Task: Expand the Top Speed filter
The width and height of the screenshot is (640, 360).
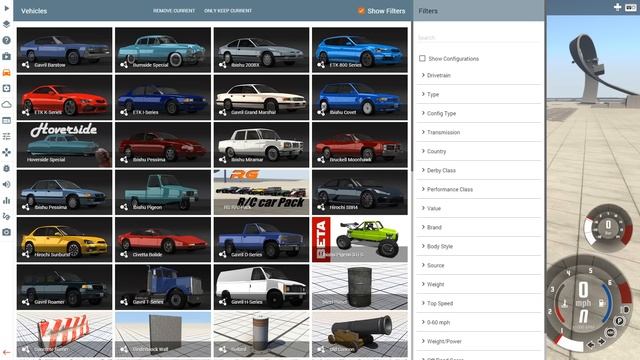Action: point(479,303)
